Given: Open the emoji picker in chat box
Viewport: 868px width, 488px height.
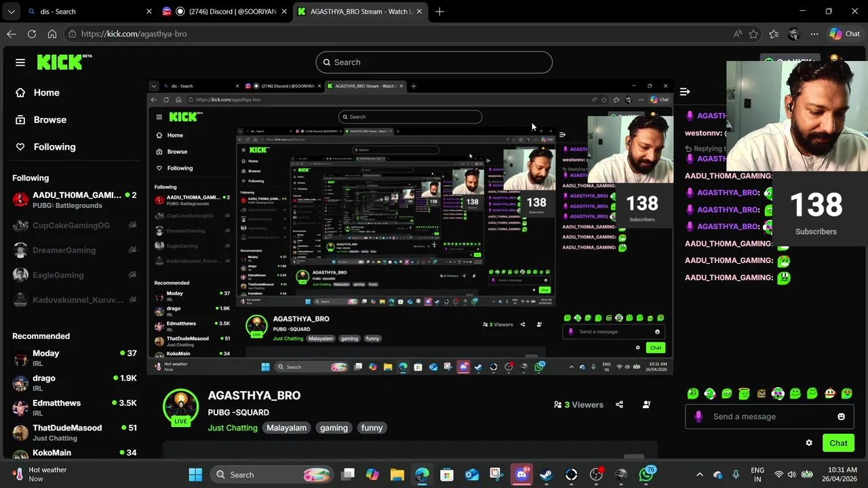Looking at the screenshot, I should point(842,417).
